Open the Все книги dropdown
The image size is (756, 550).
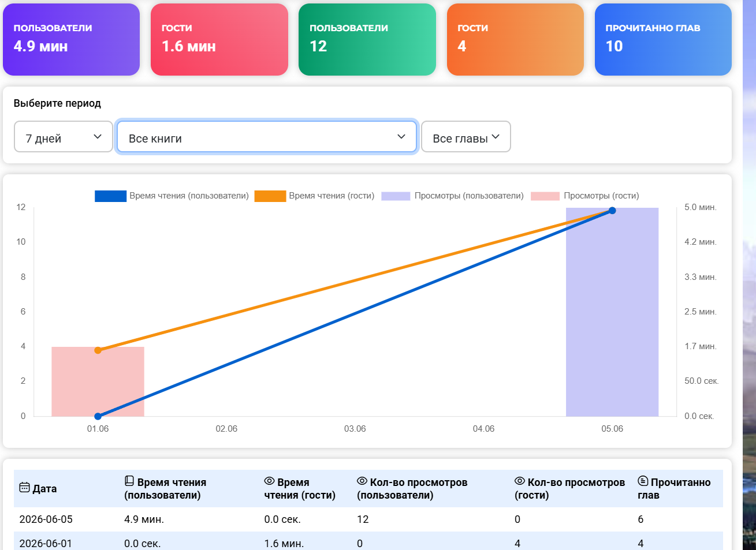[x=267, y=137]
